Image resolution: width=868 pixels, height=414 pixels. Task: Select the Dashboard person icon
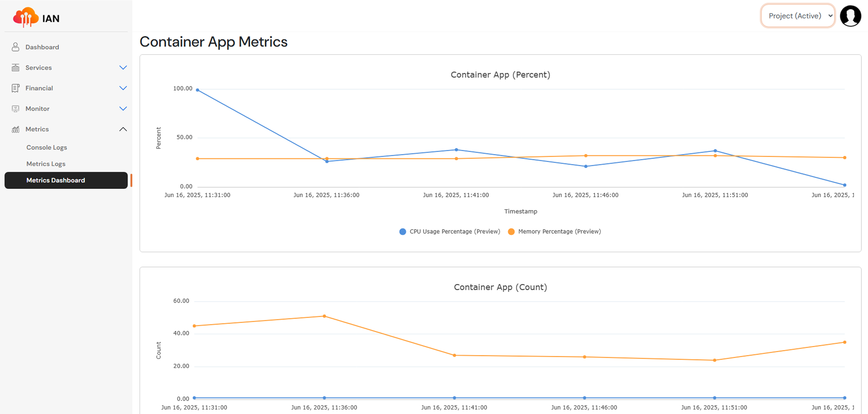(x=15, y=47)
